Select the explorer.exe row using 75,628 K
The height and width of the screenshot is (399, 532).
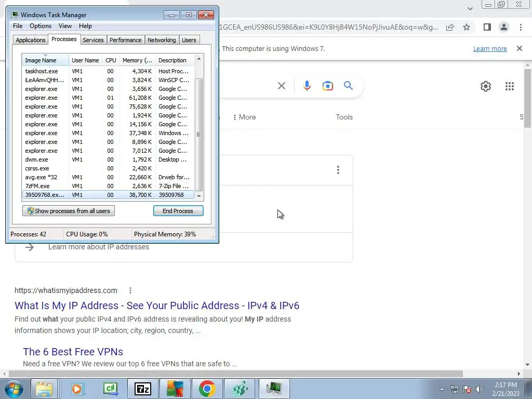pyautogui.click(x=108, y=107)
